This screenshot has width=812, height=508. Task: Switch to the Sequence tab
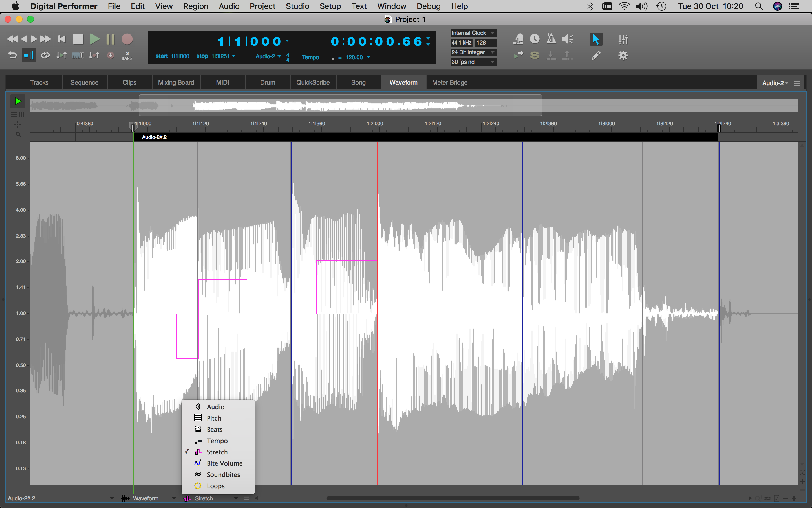click(84, 82)
